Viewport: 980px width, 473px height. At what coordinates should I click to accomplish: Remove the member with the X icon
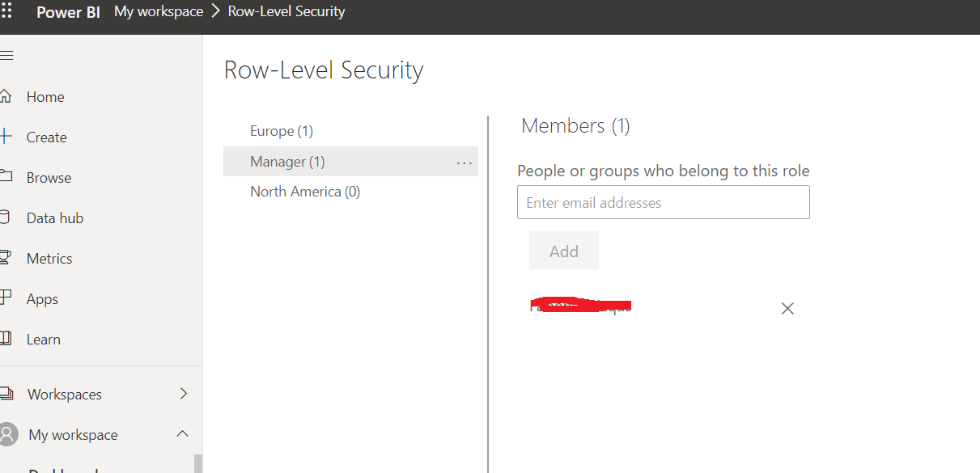coord(787,308)
